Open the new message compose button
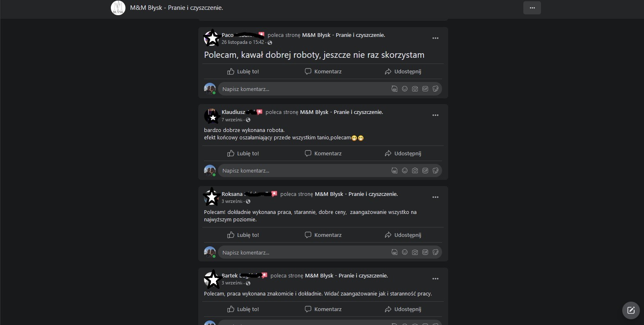 tap(631, 310)
